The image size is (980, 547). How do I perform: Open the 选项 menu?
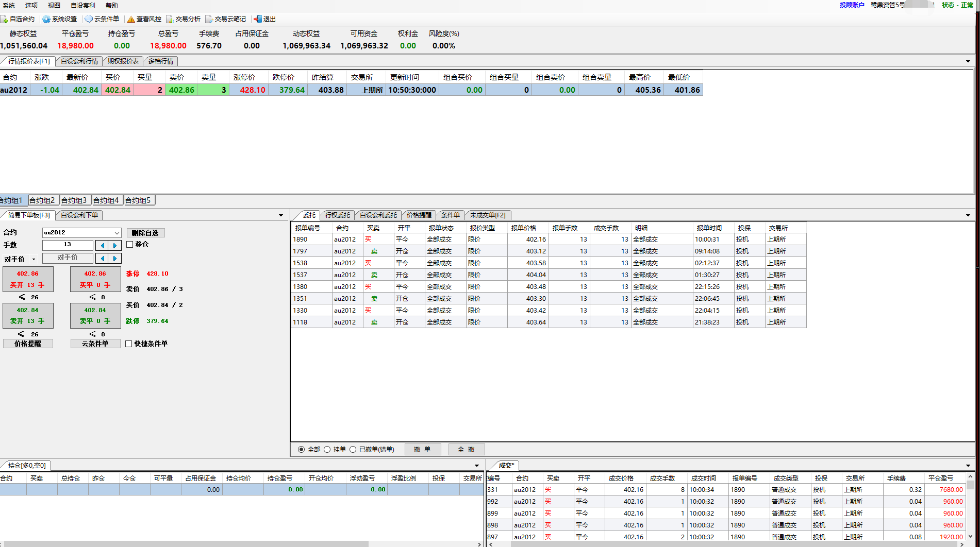point(31,5)
